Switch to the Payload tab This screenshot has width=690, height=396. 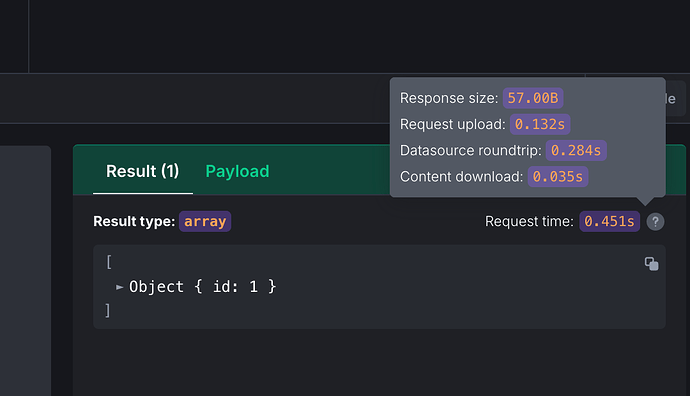coord(237,171)
